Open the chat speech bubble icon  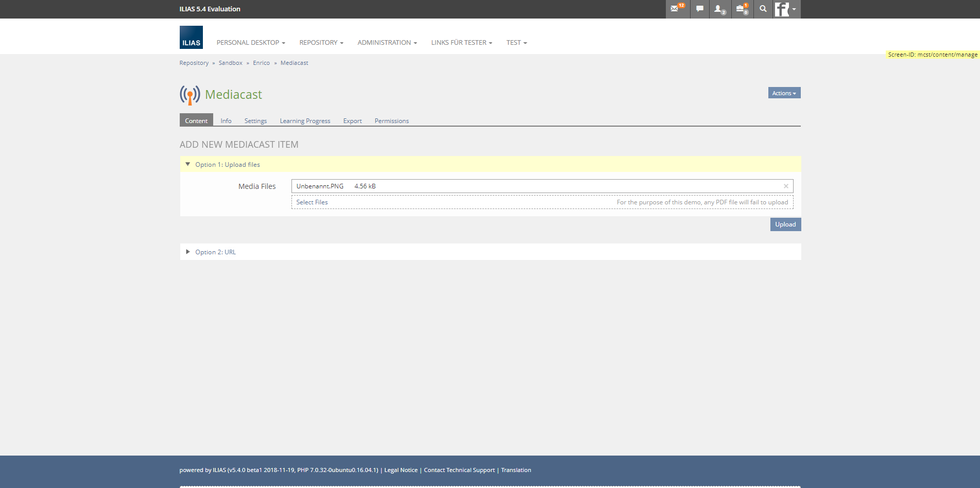[x=699, y=9]
